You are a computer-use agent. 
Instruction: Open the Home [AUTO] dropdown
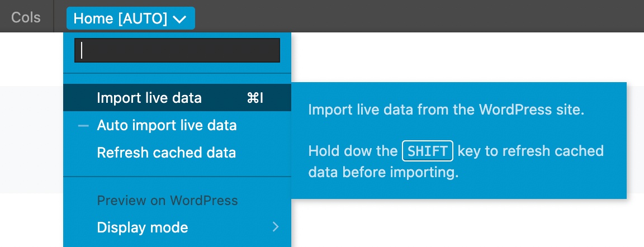point(131,18)
